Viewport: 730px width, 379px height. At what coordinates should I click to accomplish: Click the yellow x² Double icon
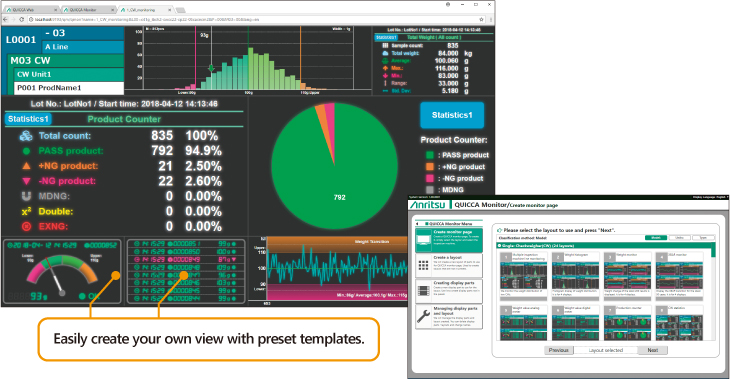tap(26, 211)
